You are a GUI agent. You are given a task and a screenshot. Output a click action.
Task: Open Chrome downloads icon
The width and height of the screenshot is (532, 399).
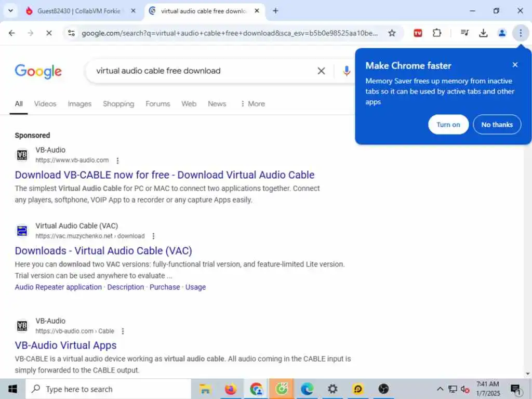(483, 33)
